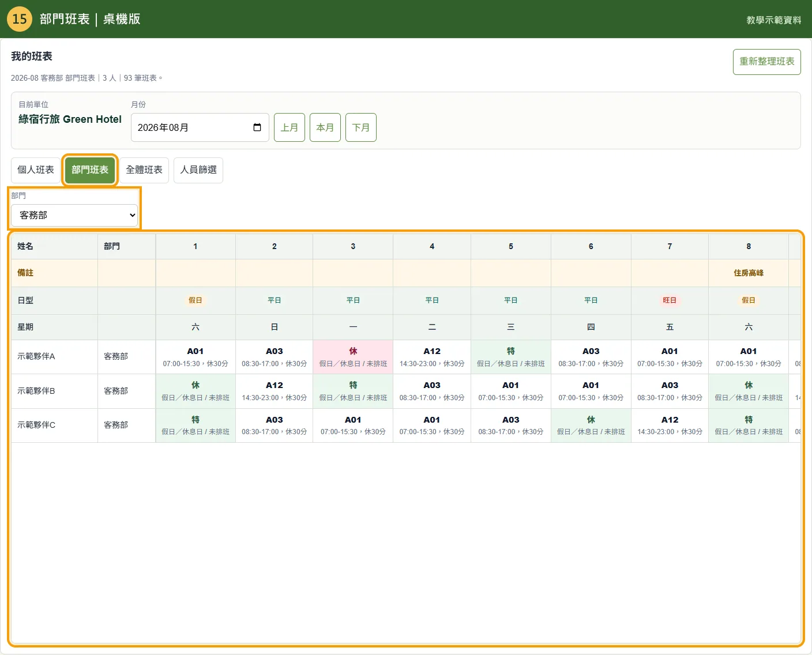The image size is (812, 655).
Task: Click 示範夥伴C name cell
Action: pos(54,426)
